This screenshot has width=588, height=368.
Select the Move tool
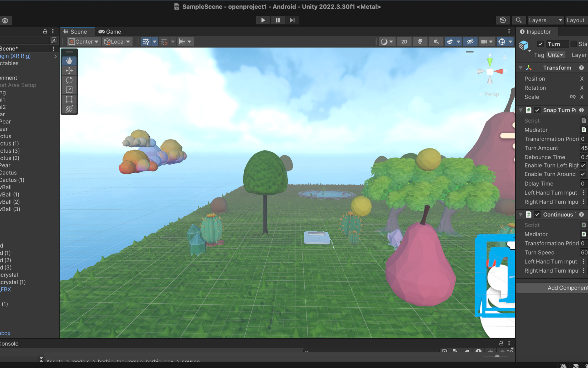coord(69,70)
